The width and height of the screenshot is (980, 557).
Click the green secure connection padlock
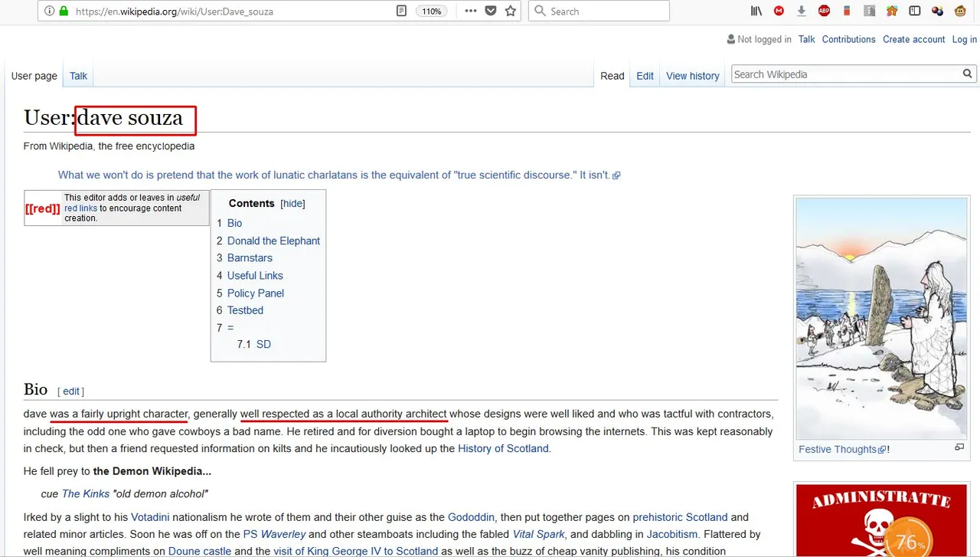tap(64, 11)
